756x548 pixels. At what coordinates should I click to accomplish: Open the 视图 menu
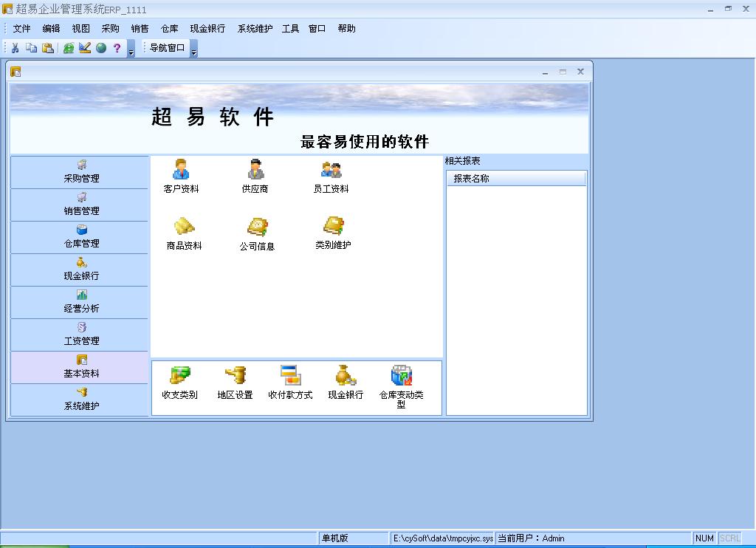(81, 29)
